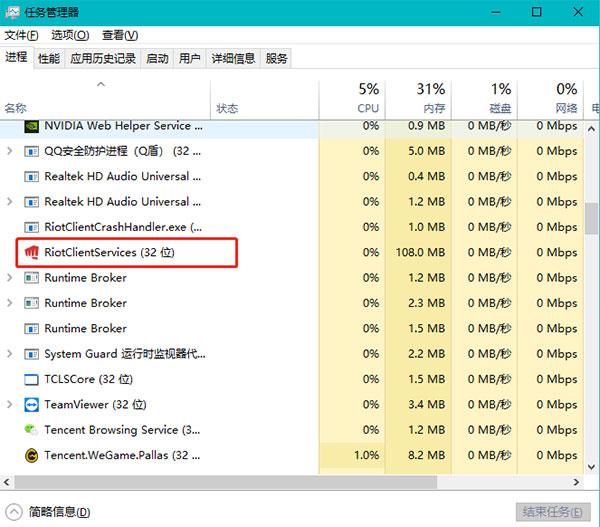Screen dimensions: 600x527
Task: Click the System Guard process icon
Action: point(31,354)
